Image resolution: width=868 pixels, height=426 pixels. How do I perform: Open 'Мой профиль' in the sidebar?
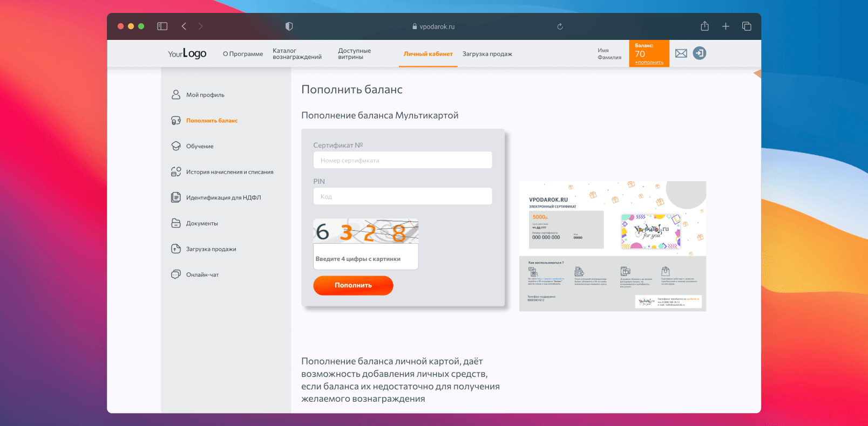pyautogui.click(x=205, y=95)
